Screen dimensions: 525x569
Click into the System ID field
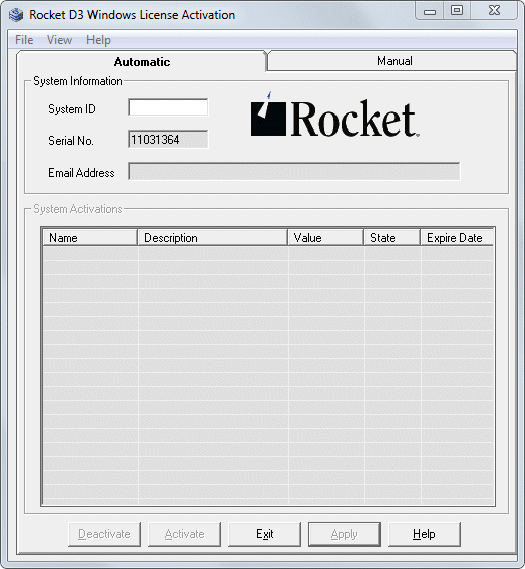pyautogui.click(x=168, y=107)
